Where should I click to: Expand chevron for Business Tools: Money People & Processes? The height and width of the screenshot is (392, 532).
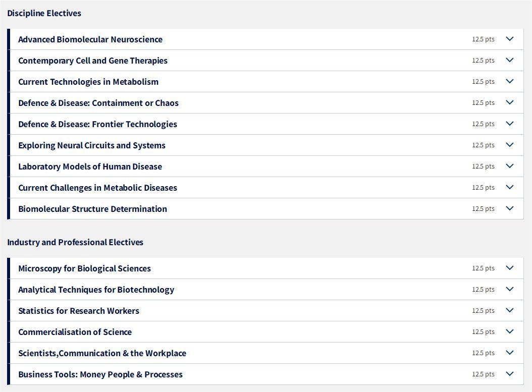coord(510,374)
